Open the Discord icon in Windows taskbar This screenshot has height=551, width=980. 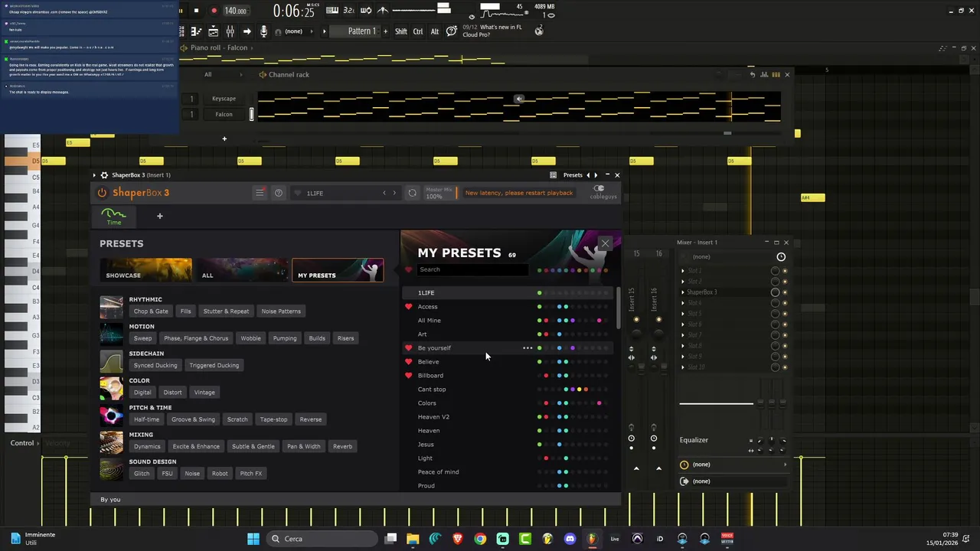coord(570,539)
